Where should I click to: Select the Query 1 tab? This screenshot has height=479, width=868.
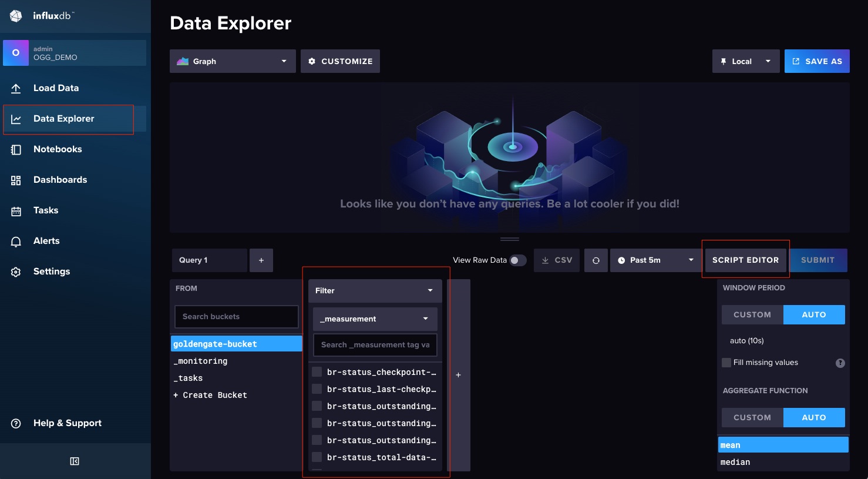[208, 260]
